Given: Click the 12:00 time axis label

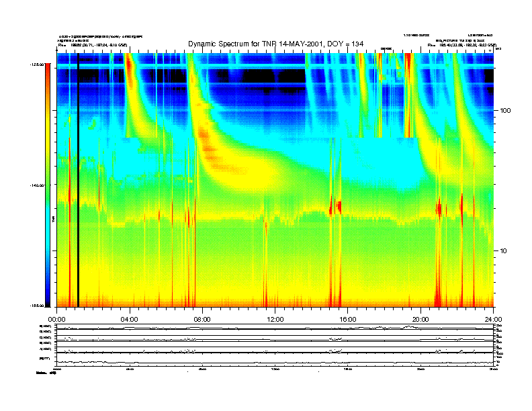Looking at the screenshot, I should click(275, 320).
